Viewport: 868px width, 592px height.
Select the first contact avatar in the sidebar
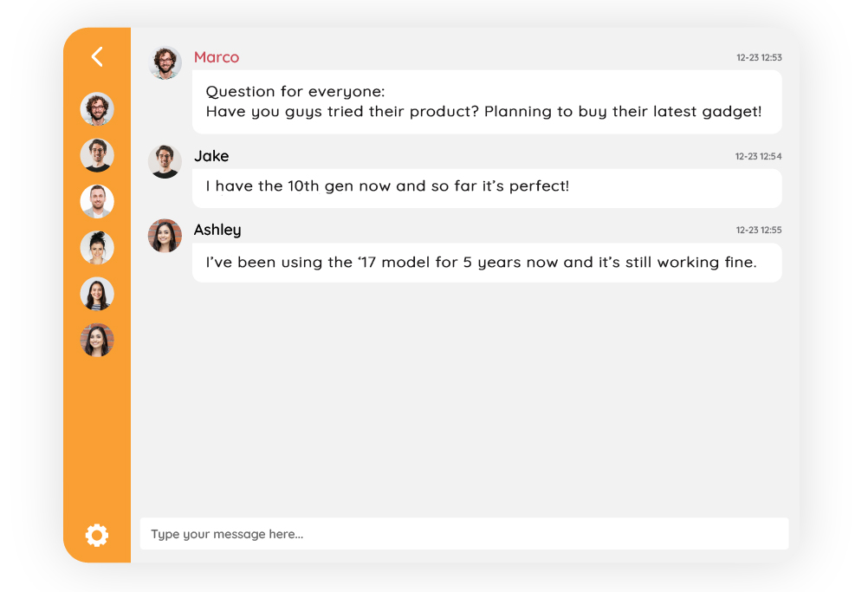coord(97,109)
